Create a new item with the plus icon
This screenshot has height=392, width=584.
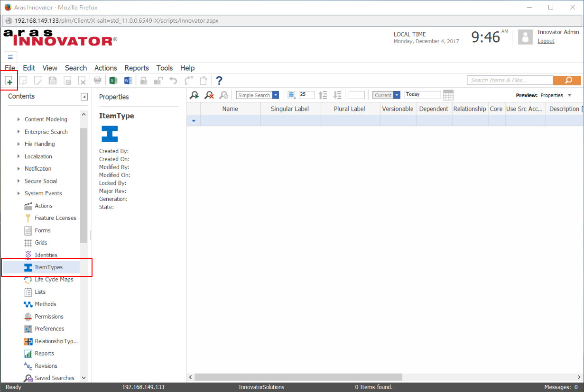pos(9,81)
